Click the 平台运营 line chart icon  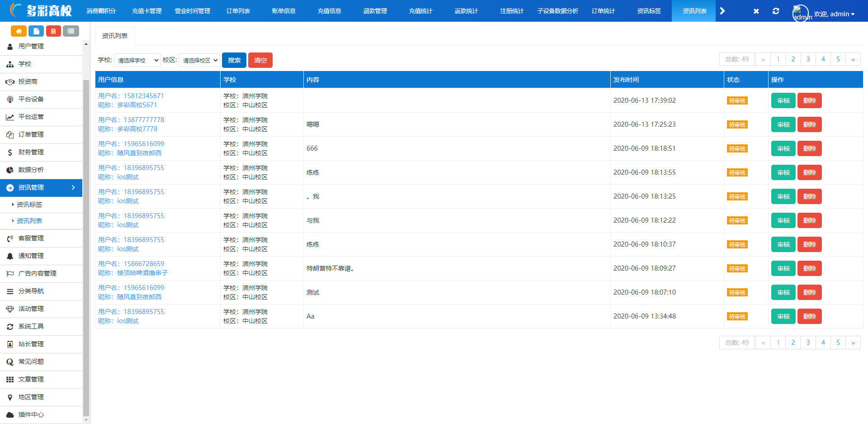coord(10,117)
